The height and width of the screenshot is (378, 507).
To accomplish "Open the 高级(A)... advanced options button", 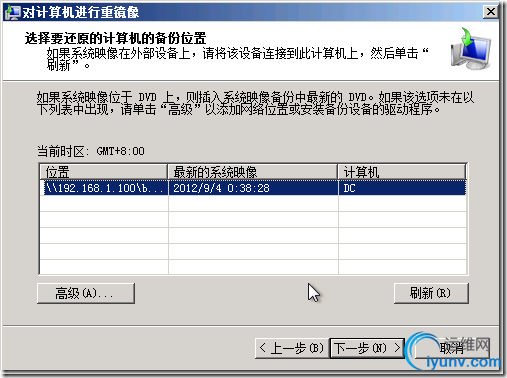I will (86, 293).
